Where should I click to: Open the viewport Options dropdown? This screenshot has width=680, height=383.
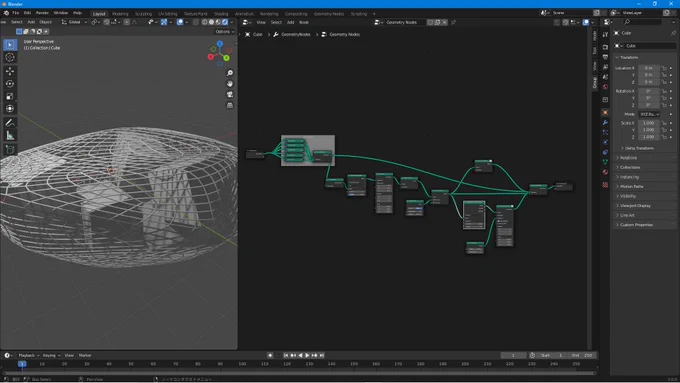click(224, 32)
